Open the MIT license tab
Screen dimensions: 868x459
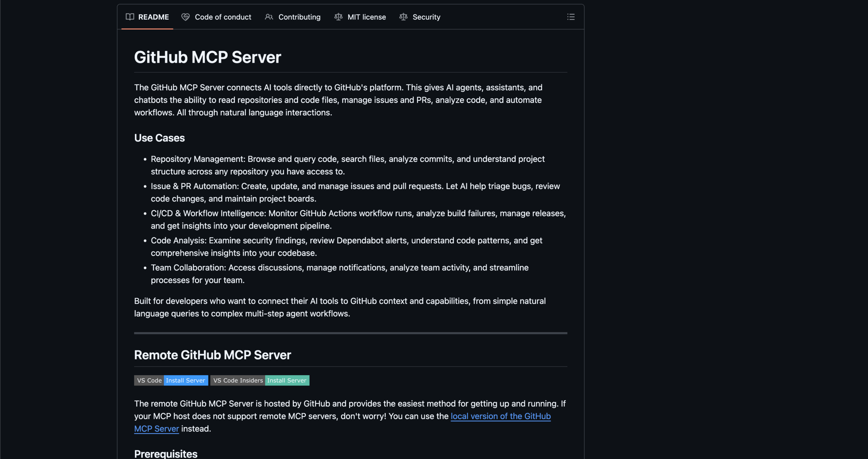pyautogui.click(x=367, y=17)
